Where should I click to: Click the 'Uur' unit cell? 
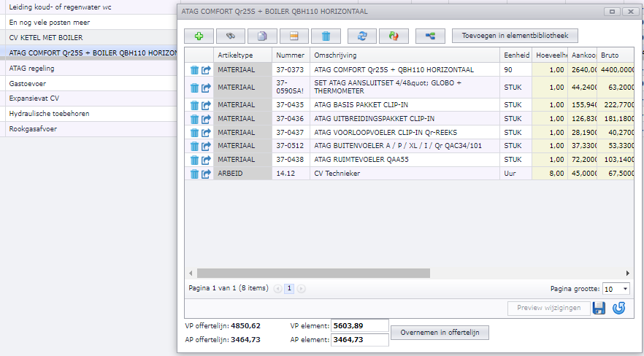click(515, 174)
